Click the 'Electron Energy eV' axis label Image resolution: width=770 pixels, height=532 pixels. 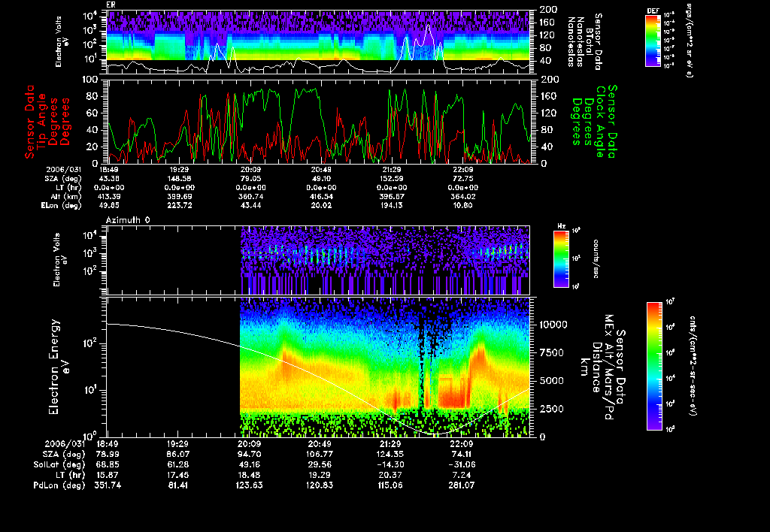tap(59, 367)
